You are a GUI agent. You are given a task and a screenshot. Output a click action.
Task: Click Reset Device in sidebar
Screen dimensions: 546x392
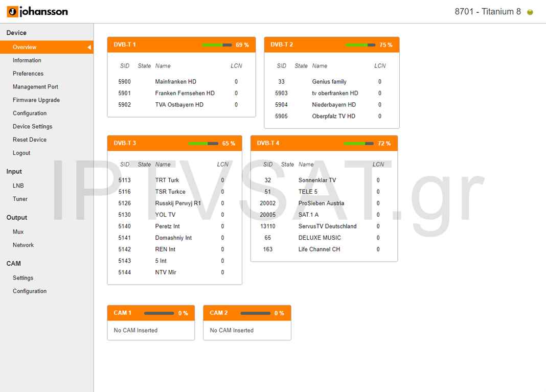[x=30, y=140]
